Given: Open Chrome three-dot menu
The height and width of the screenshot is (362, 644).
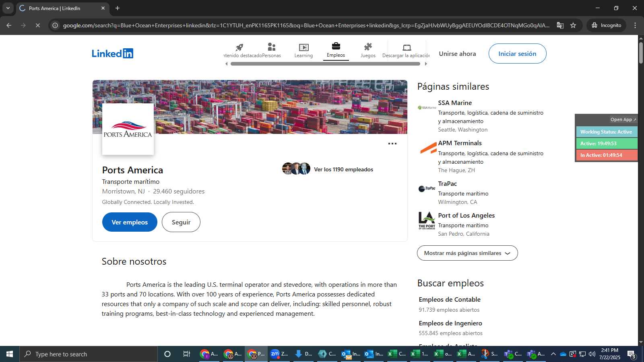Looking at the screenshot, I should 635,25.
